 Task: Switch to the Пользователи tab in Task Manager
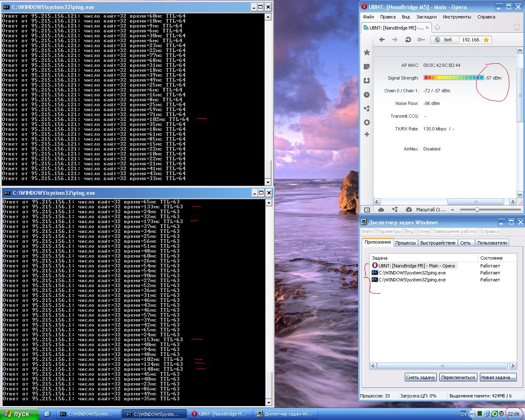point(492,243)
